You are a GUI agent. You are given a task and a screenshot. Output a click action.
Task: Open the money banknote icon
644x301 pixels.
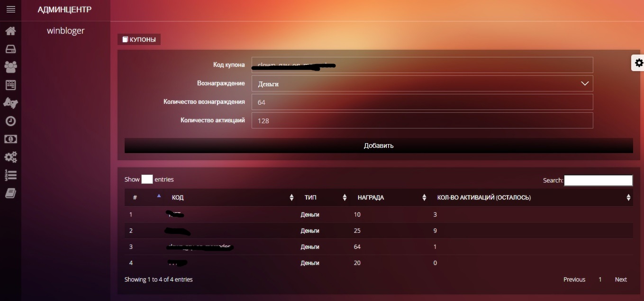10,139
